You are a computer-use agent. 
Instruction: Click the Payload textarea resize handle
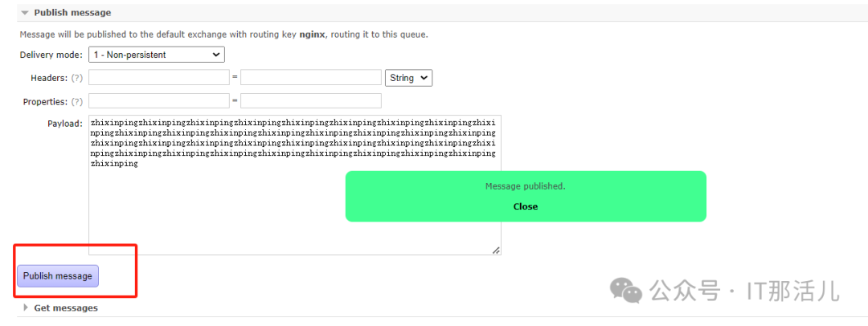coord(496,251)
